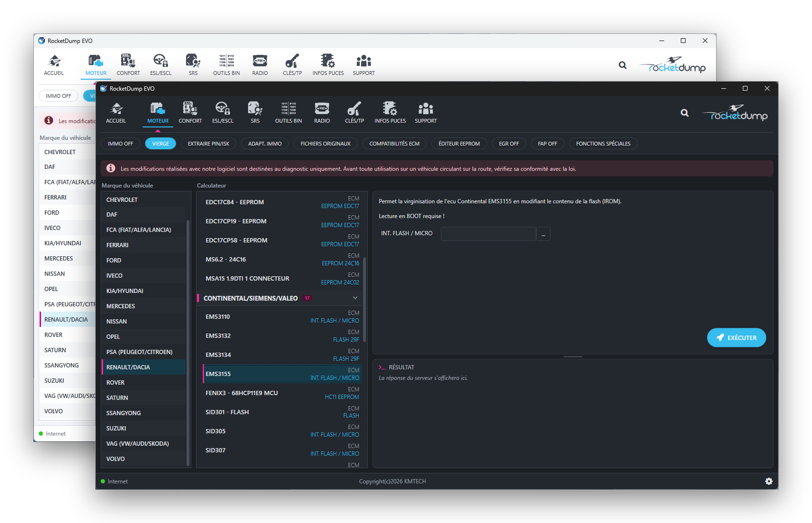812x523 pixels.
Task: Select MERCEDES brand in dark window list
Action: point(144,306)
